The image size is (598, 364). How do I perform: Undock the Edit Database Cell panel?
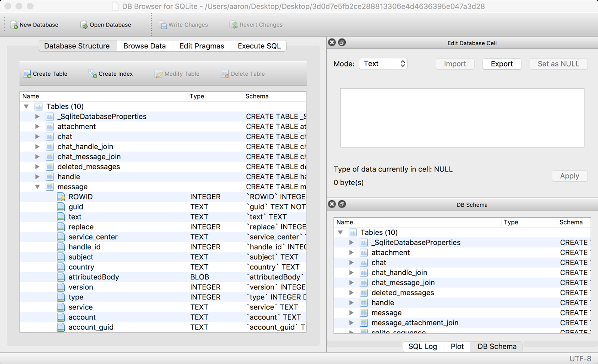tap(342, 43)
